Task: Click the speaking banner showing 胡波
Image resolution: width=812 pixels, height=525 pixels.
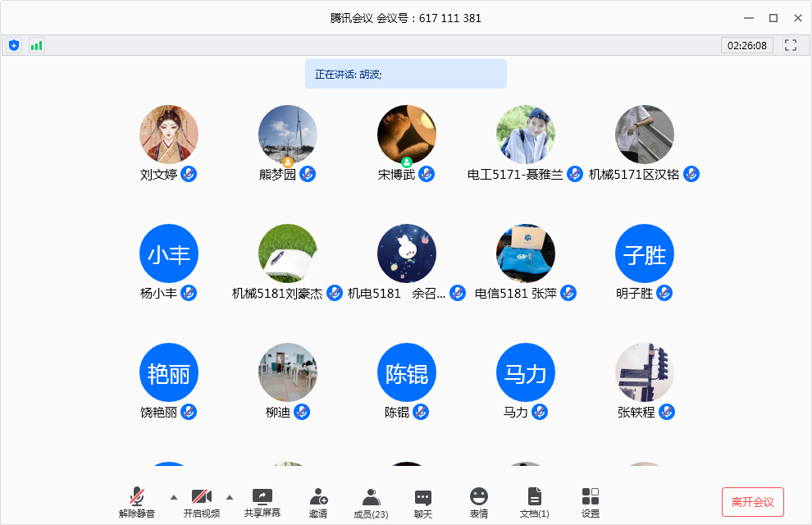Action: point(405,74)
